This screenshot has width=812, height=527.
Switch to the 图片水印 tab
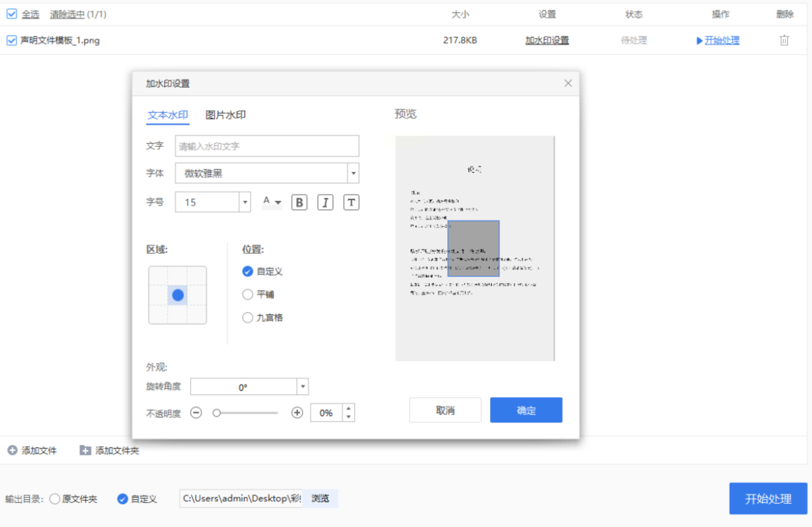pyautogui.click(x=225, y=115)
